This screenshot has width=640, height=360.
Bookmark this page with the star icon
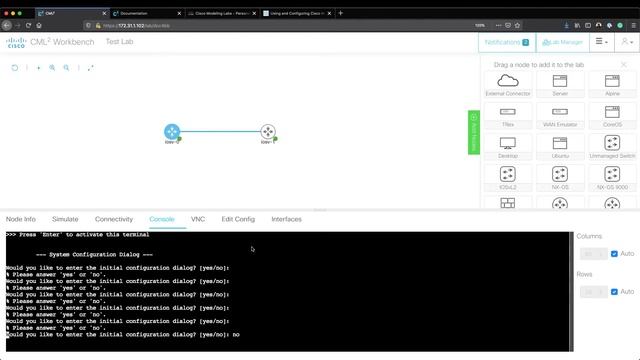point(517,25)
